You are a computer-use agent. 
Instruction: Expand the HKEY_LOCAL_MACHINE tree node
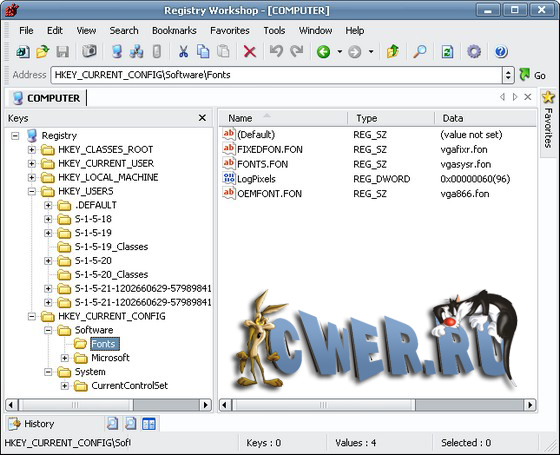[x=32, y=178]
